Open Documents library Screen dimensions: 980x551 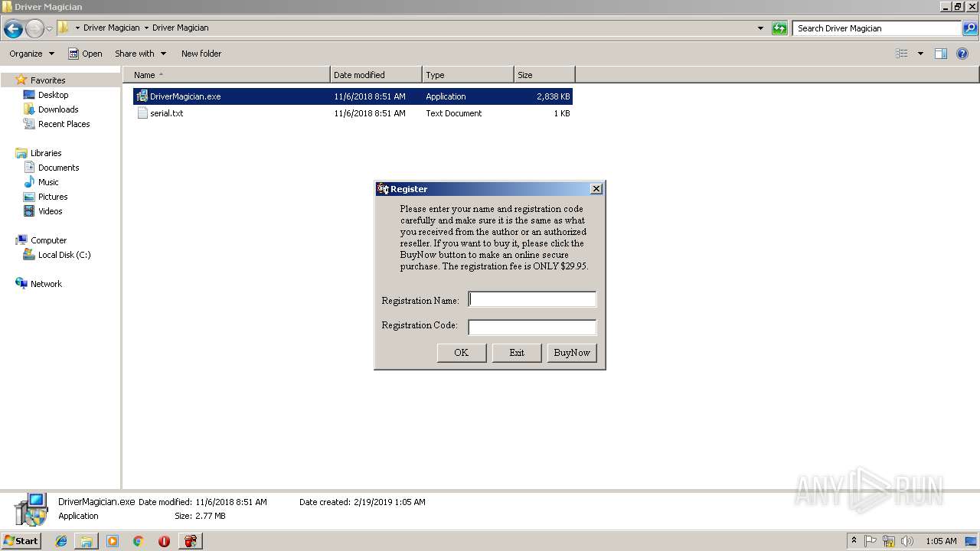[58, 168]
